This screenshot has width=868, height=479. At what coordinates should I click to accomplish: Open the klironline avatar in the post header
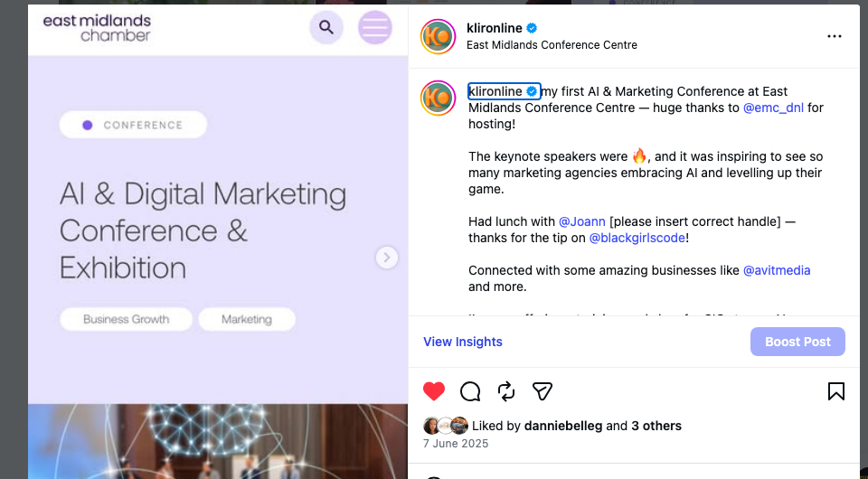(438, 36)
